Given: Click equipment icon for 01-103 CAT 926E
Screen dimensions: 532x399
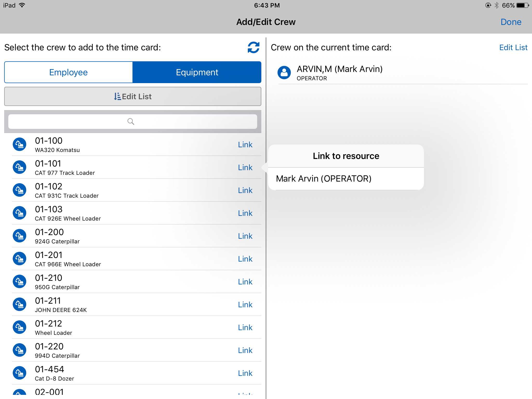Looking at the screenshot, I should tap(19, 213).
